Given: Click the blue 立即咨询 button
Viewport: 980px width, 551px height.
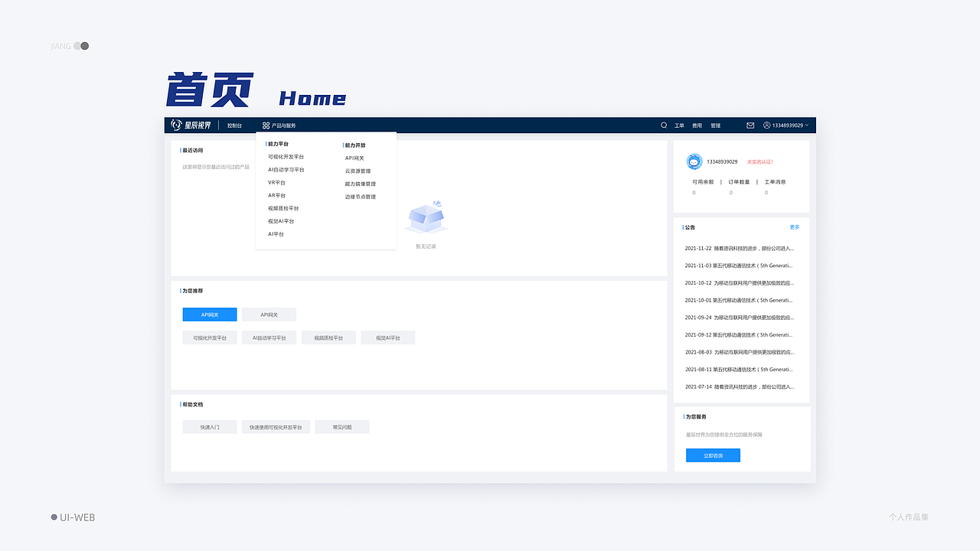Looking at the screenshot, I should point(713,455).
